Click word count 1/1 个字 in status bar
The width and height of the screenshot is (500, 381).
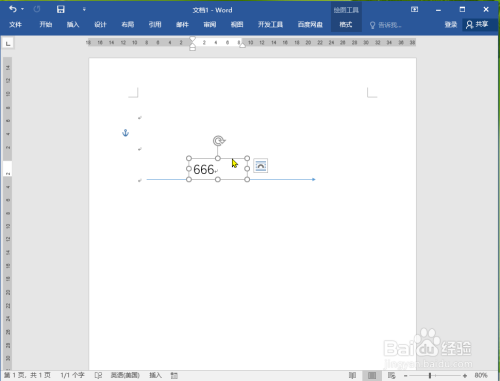pyautogui.click(x=72, y=375)
